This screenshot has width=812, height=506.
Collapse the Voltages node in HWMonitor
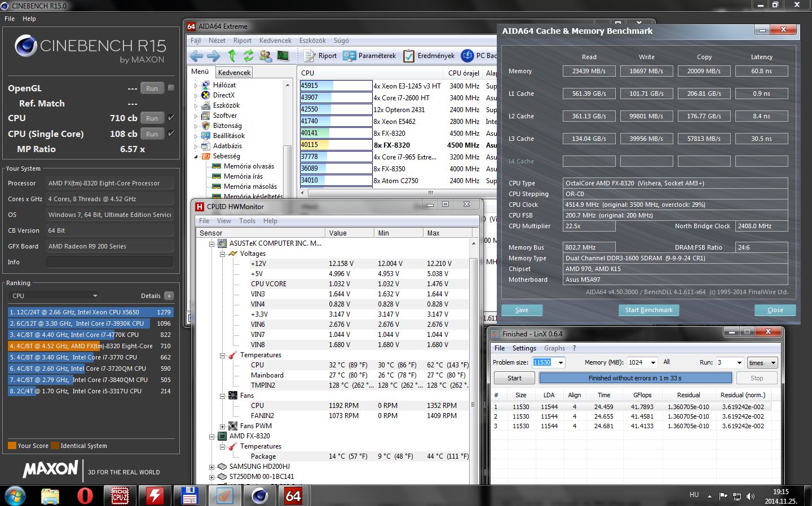(x=223, y=254)
